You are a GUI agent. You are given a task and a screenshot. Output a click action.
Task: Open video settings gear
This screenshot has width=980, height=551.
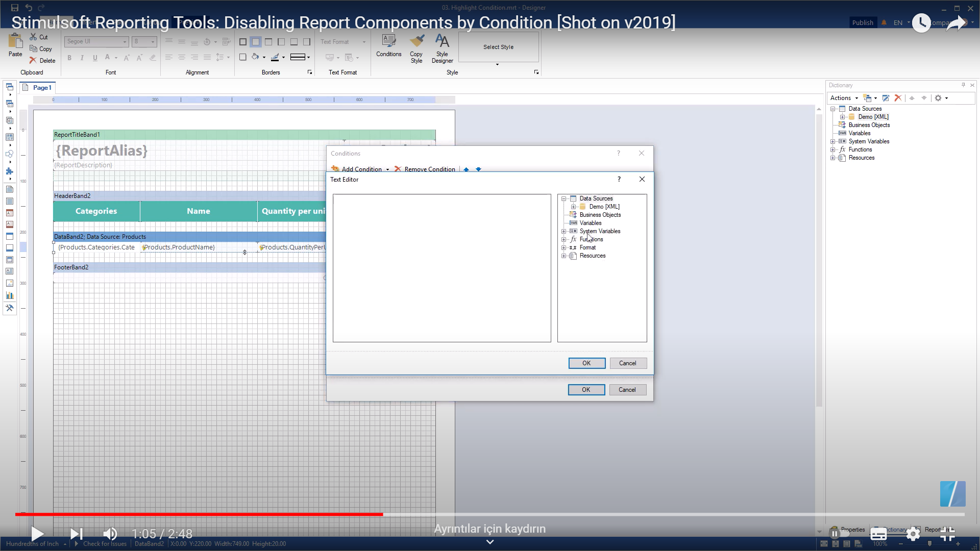tap(913, 534)
